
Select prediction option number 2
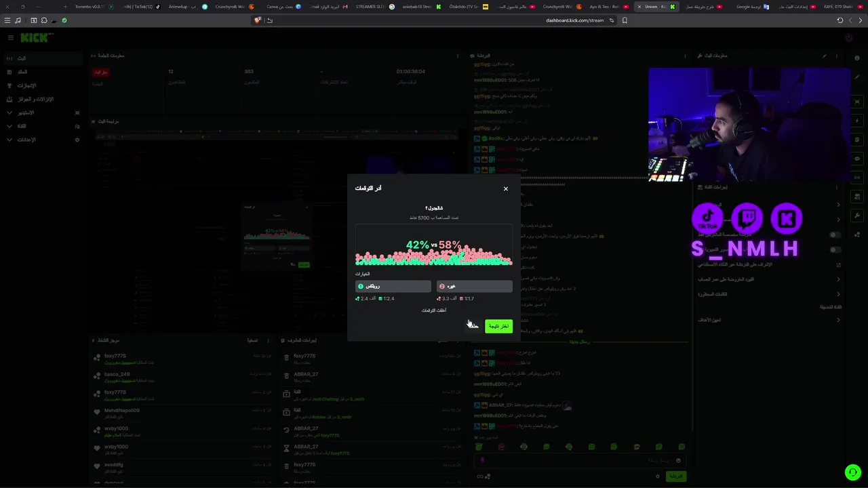[x=475, y=286]
